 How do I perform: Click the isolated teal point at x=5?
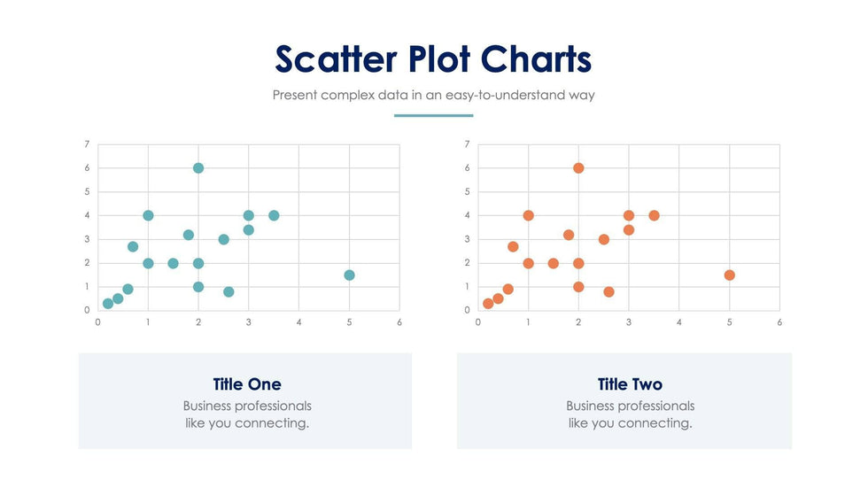click(349, 275)
